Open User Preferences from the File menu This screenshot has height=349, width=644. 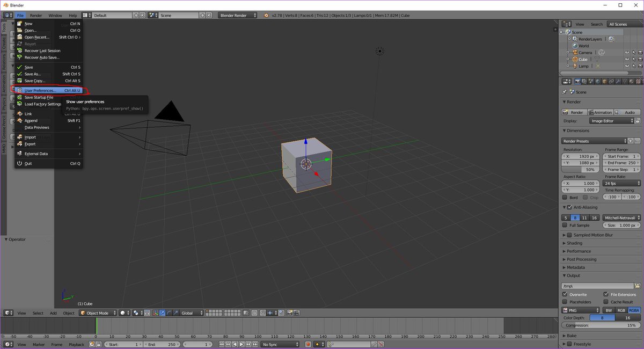tap(48, 91)
